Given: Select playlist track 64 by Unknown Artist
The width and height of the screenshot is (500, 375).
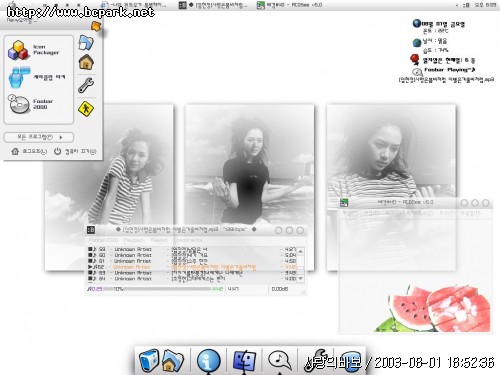Looking at the screenshot, I should (x=192, y=279).
